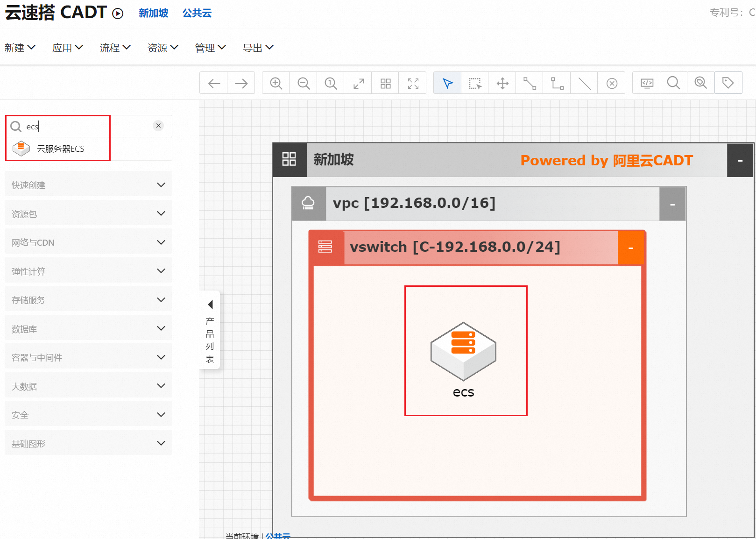The width and height of the screenshot is (756, 539).
Task: Zoom out on the canvas
Action: click(x=304, y=83)
